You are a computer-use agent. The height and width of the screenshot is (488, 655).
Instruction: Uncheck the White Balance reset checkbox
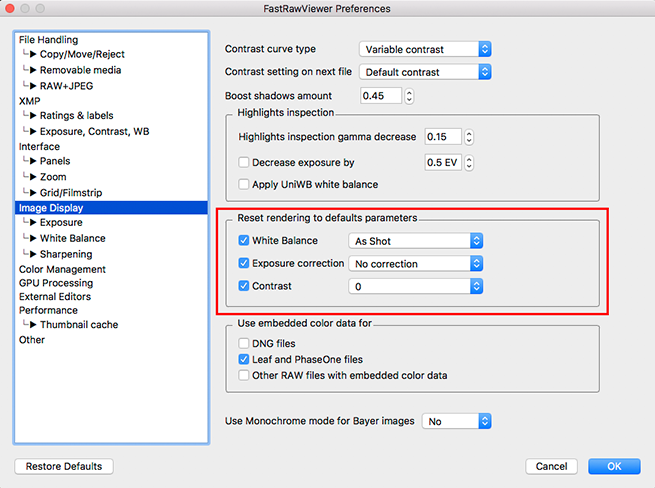[244, 241]
